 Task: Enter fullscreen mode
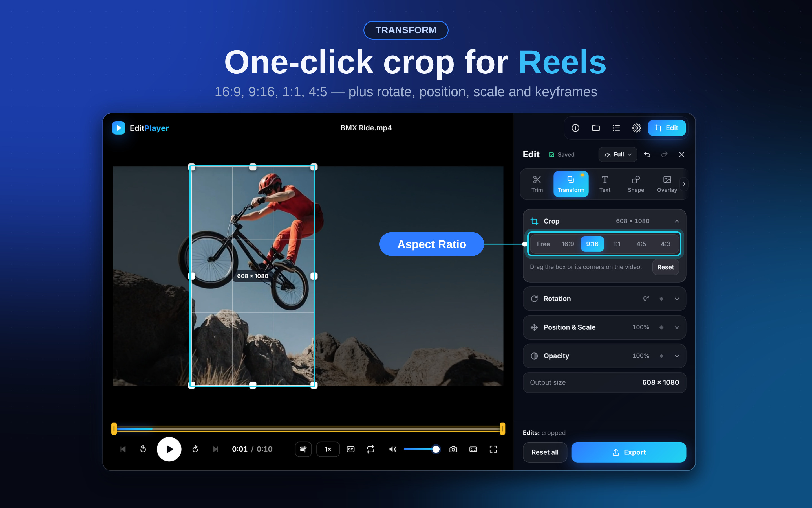pos(493,449)
